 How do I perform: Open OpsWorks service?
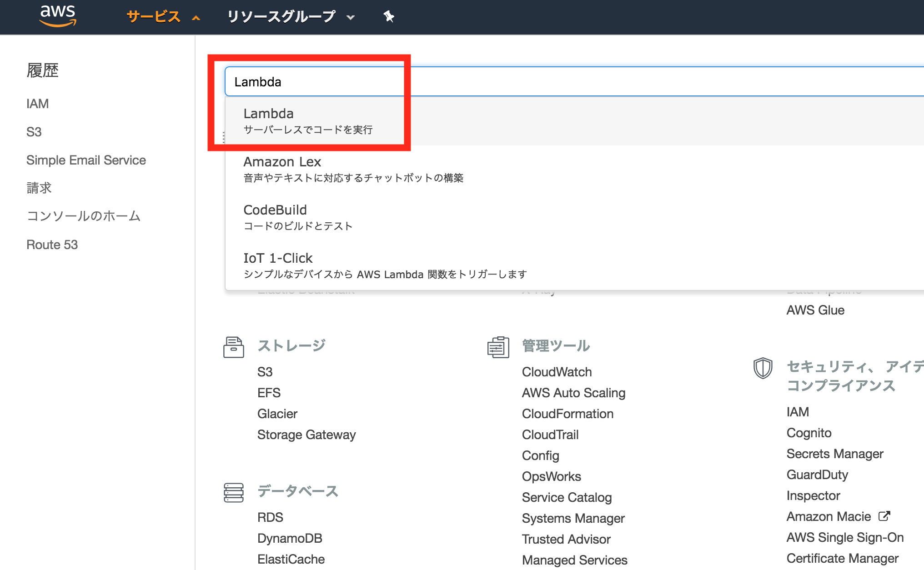coord(552,476)
